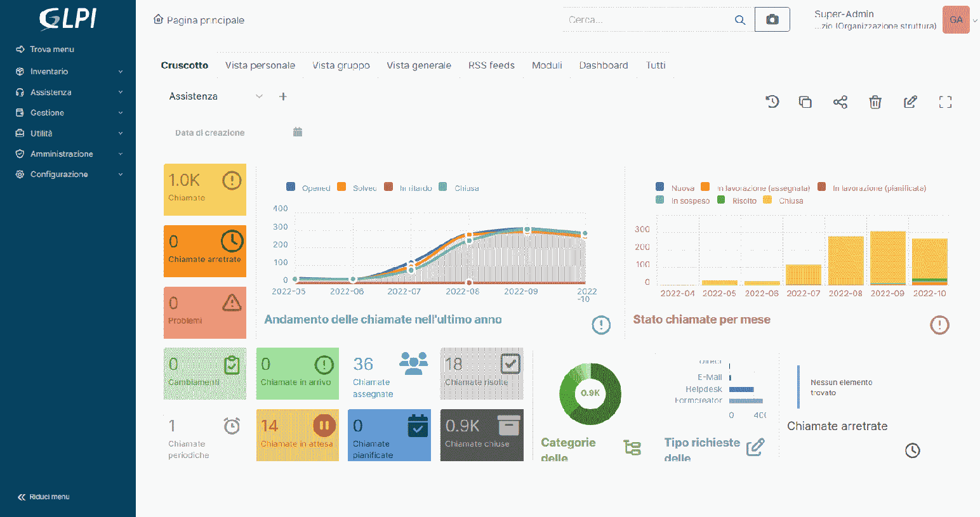Expand the Inventario menu
Viewport: 980px width, 517px height.
68,72
